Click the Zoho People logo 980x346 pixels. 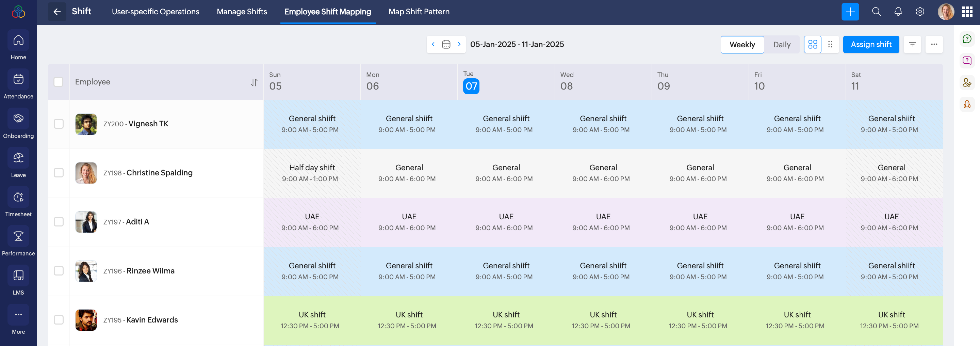click(18, 12)
